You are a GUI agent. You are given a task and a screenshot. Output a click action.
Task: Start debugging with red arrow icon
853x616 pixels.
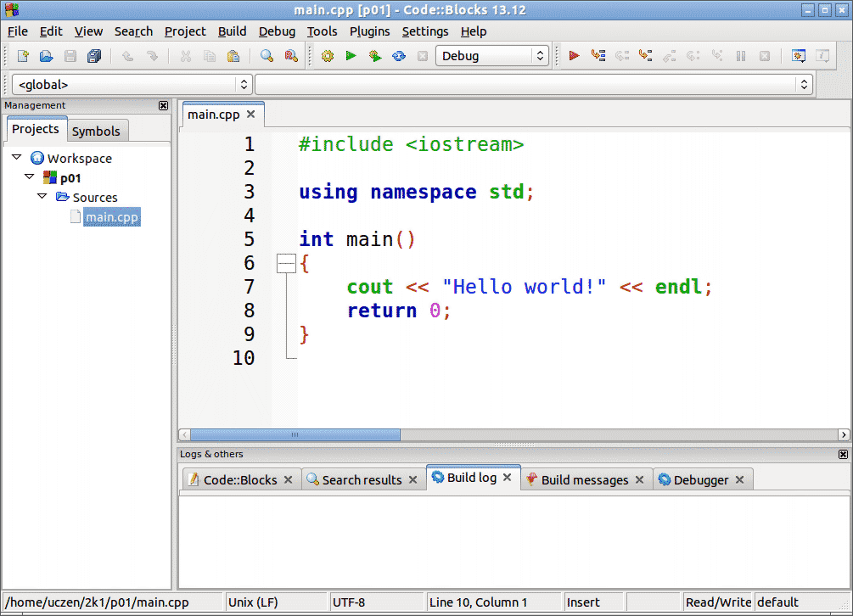click(575, 56)
